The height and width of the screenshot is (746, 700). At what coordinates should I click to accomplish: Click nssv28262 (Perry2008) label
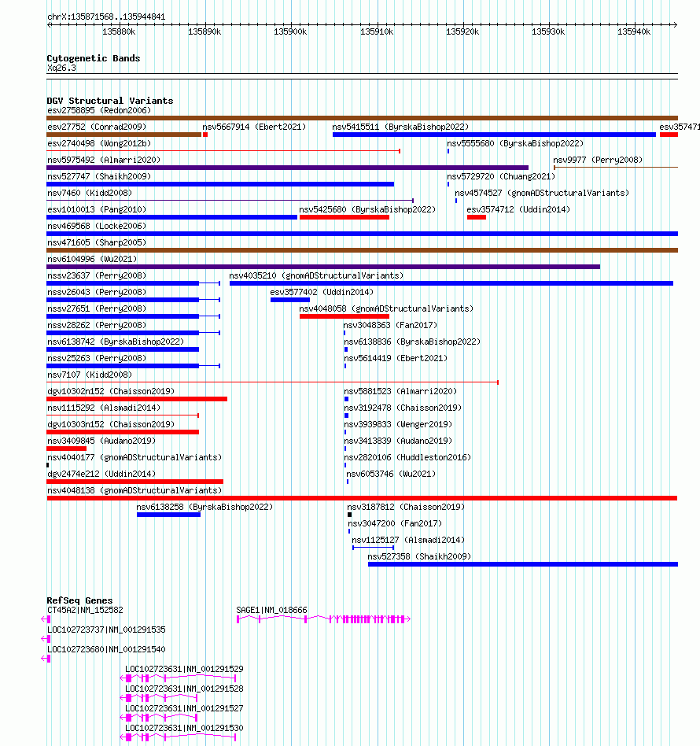tap(97, 326)
